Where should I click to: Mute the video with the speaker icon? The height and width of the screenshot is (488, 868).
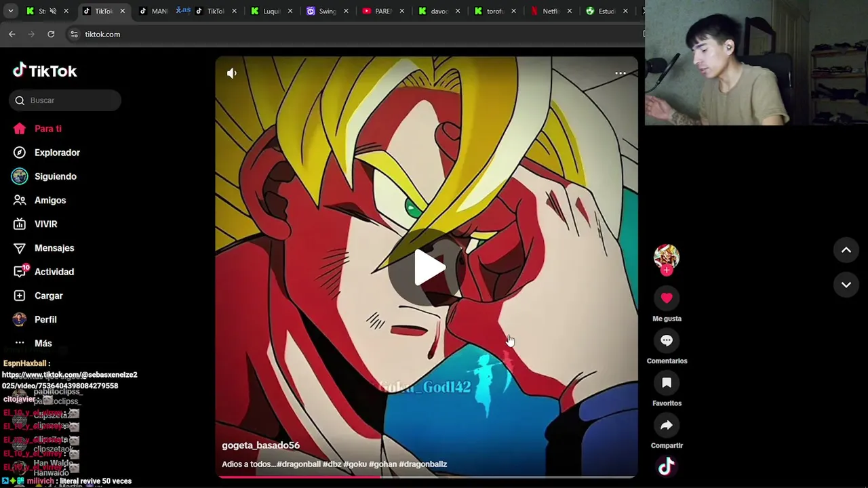click(232, 73)
